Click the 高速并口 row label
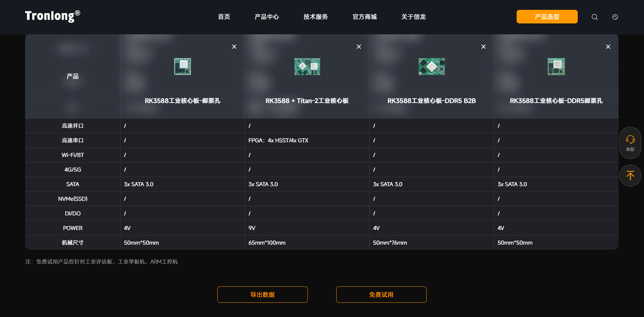Viewport: 644px width, 317px height. coord(73,126)
